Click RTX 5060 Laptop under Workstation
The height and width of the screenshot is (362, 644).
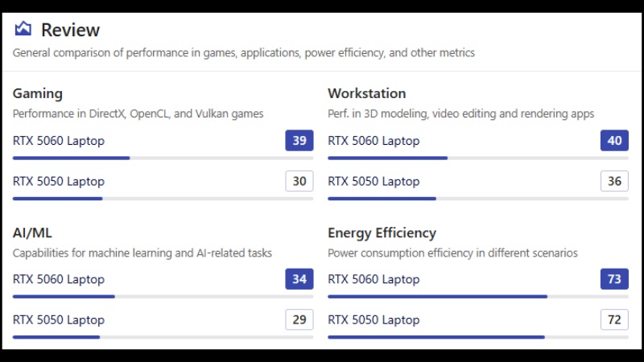[374, 140]
